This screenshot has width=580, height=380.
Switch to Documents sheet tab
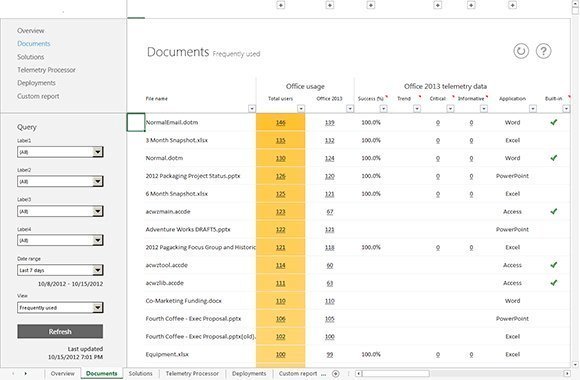pos(101,374)
